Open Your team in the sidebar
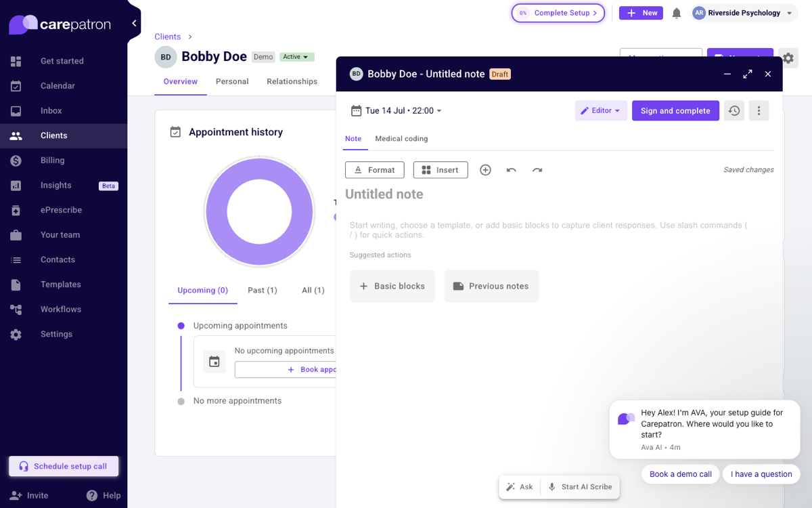This screenshot has height=508, width=812. (x=64, y=235)
